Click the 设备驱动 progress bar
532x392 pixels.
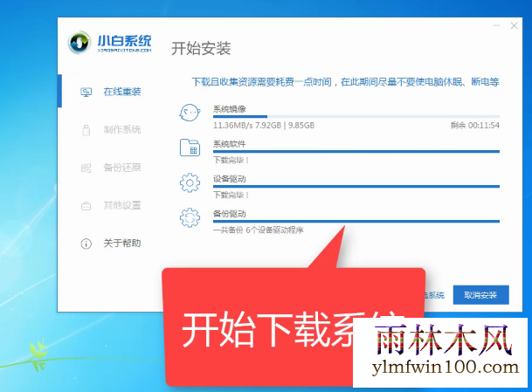tap(356, 187)
